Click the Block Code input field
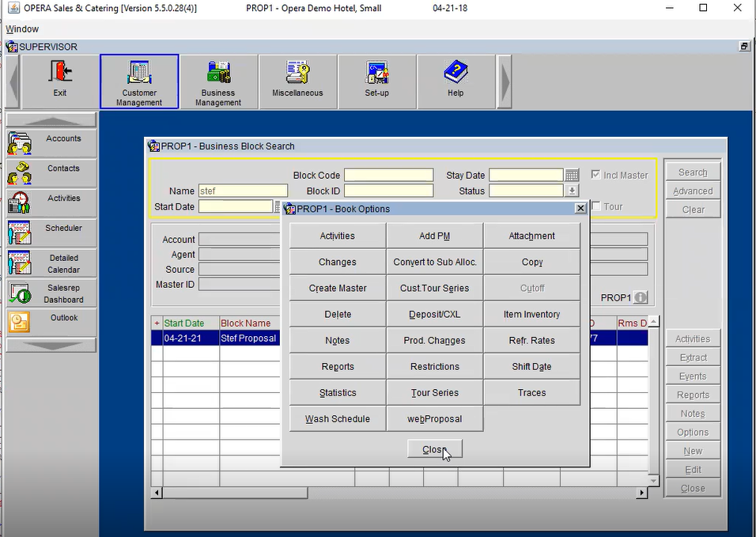 click(x=388, y=175)
